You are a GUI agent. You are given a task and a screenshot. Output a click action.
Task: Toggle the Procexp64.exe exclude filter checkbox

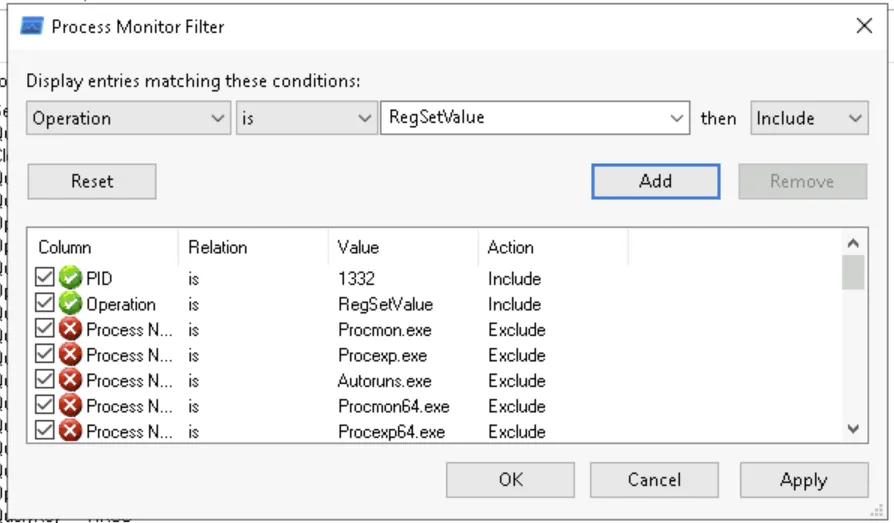tap(44, 430)
